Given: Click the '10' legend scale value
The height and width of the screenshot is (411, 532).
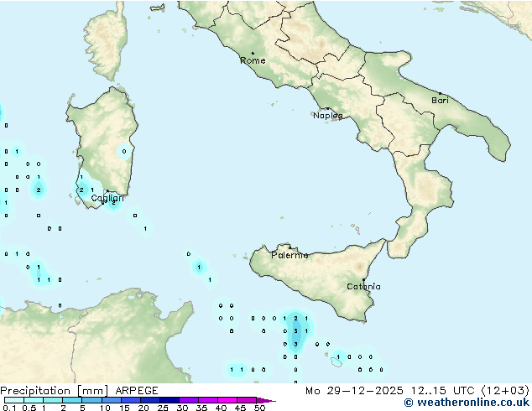Looking at the screenshot, I should tap(105, 408).
